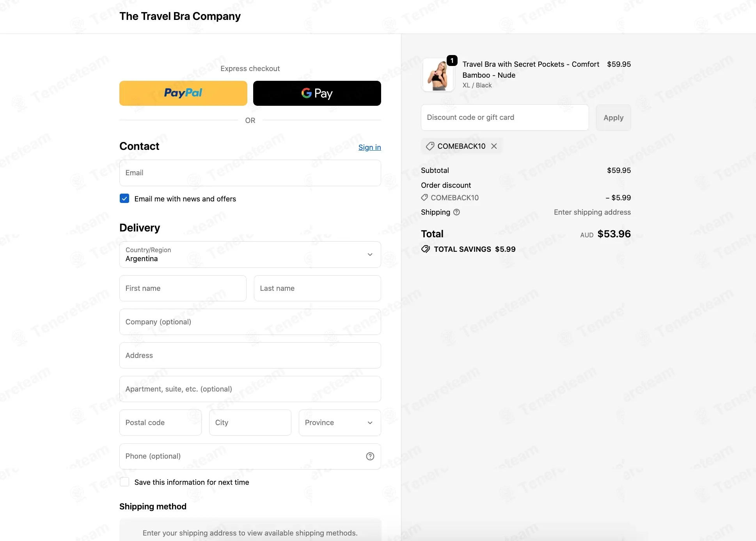
Task: Click the Total Savings tag icon
Action: click(426, 249)
